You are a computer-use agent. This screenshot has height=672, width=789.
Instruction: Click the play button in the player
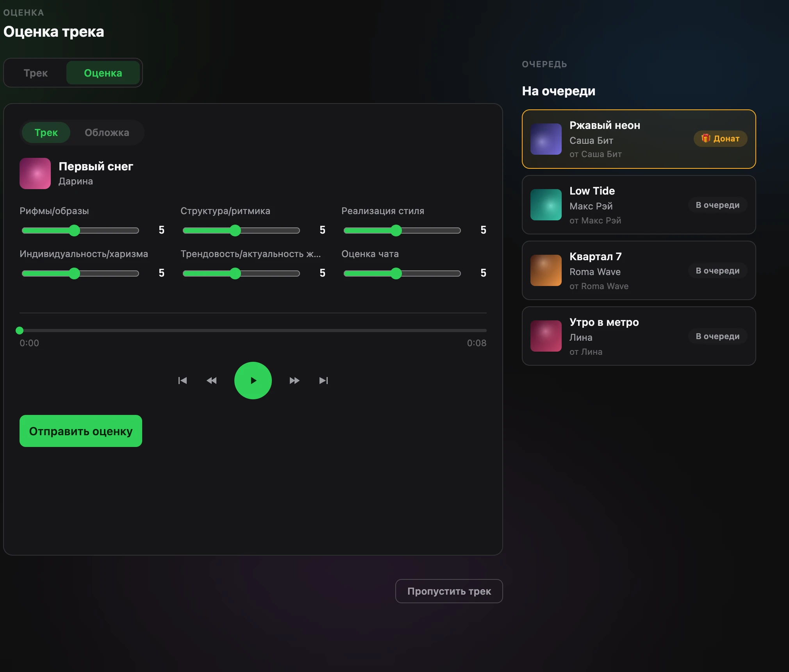pos(253,381)
